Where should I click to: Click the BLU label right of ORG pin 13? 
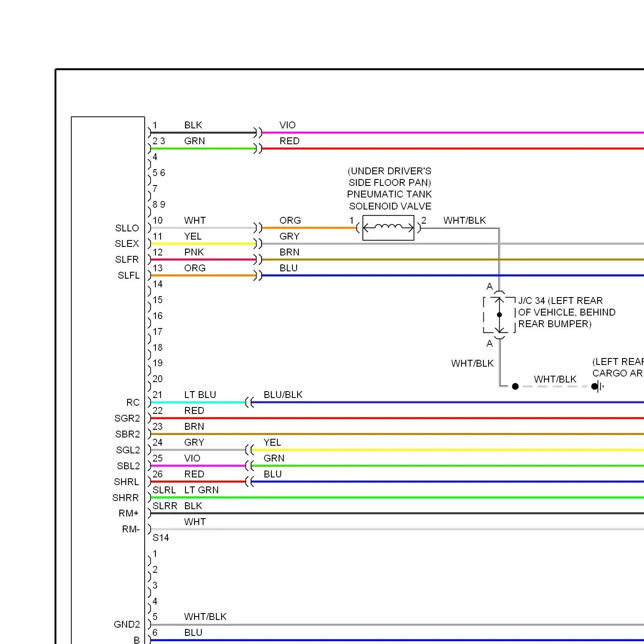(289, 268)
